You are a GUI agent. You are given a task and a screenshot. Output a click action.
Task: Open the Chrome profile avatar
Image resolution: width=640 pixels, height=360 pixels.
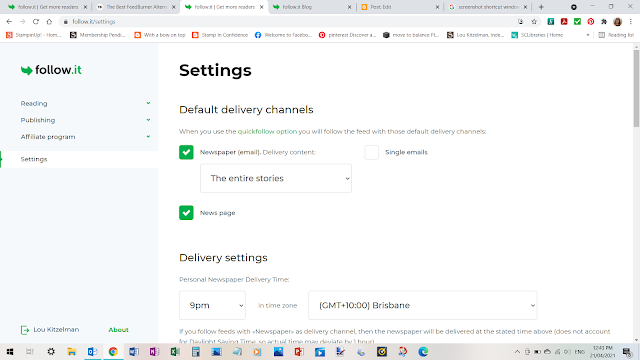618,22
